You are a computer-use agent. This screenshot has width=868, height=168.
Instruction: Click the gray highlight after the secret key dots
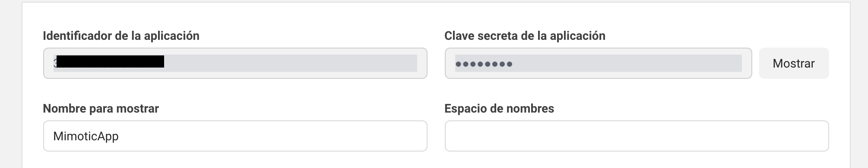click(627, 63)
